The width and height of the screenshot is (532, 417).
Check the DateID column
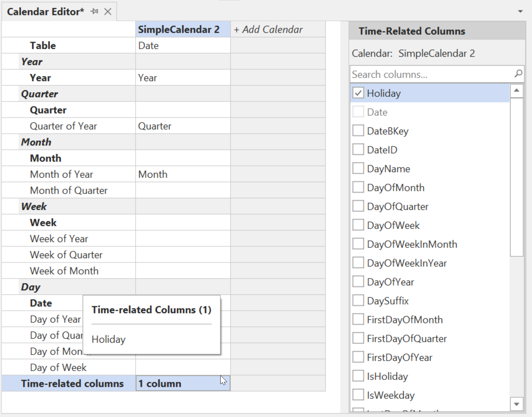click(x=358, y=149)
